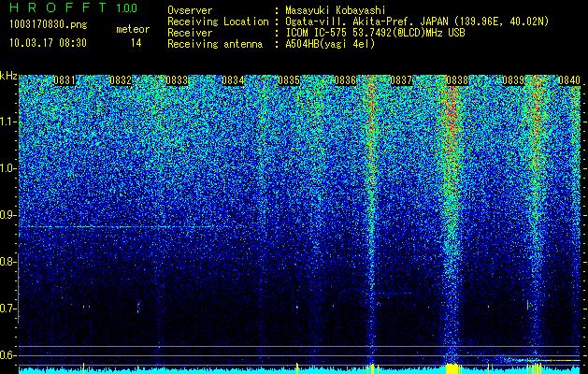588x374 pixels.
Task: Select the ICOM IC-575 receiver description
Action: coord(375,33)
